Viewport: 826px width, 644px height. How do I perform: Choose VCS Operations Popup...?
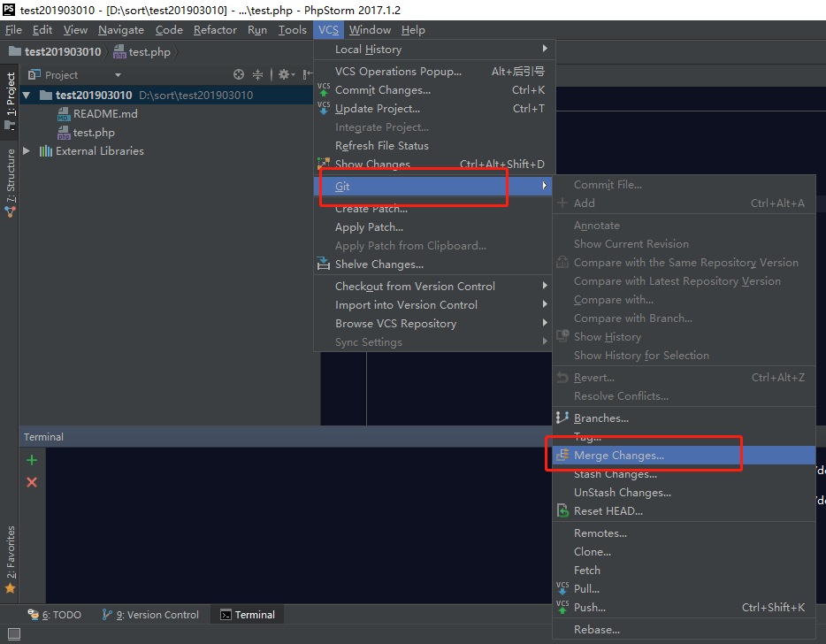click(434, 71)
